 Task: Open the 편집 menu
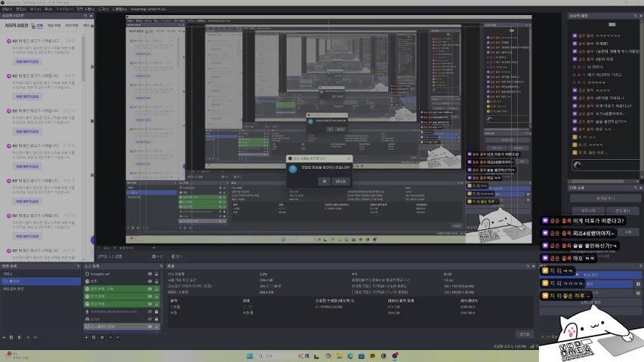point(21,9)
